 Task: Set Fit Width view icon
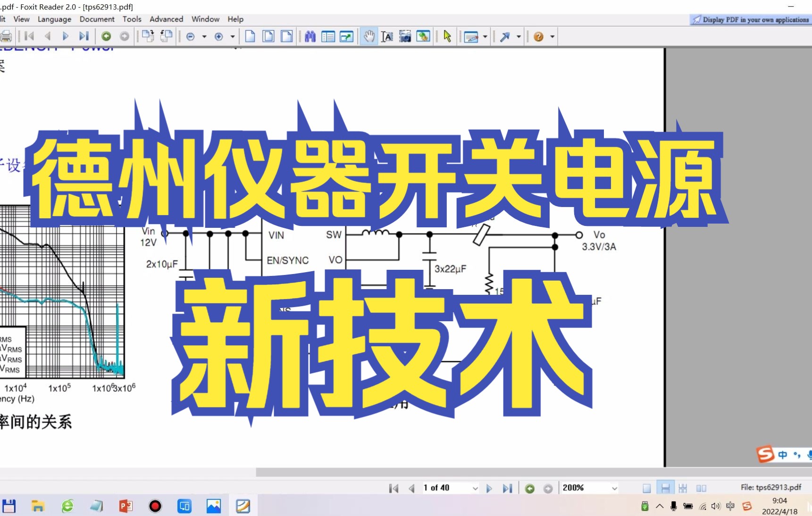(x=286, y=36)
